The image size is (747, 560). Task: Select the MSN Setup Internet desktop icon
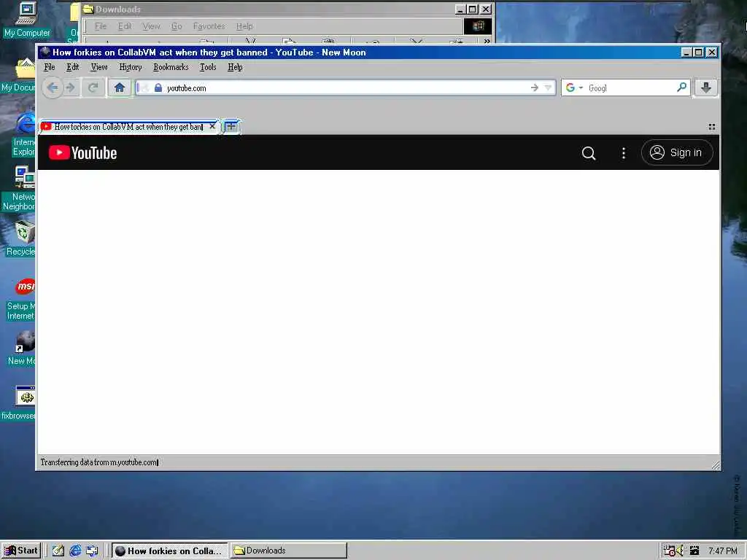[x=21, y=299]
